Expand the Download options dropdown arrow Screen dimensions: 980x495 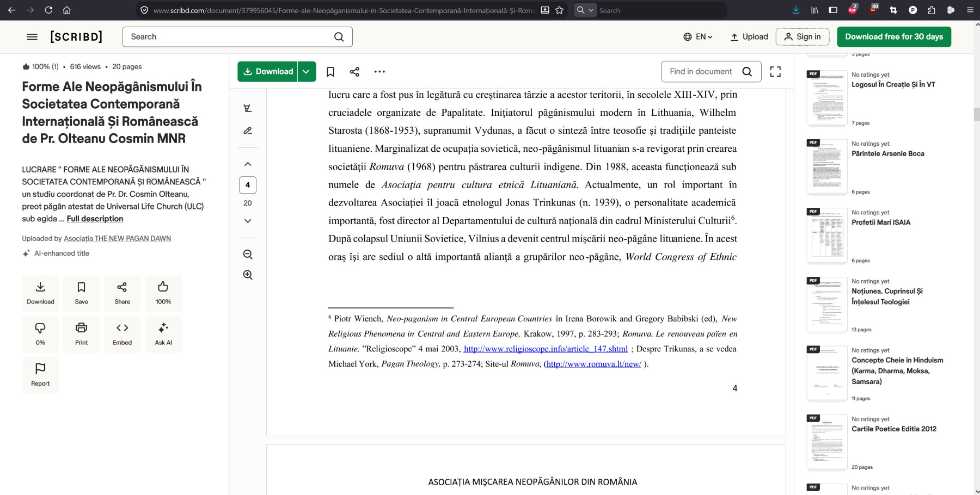pos(307,72)
